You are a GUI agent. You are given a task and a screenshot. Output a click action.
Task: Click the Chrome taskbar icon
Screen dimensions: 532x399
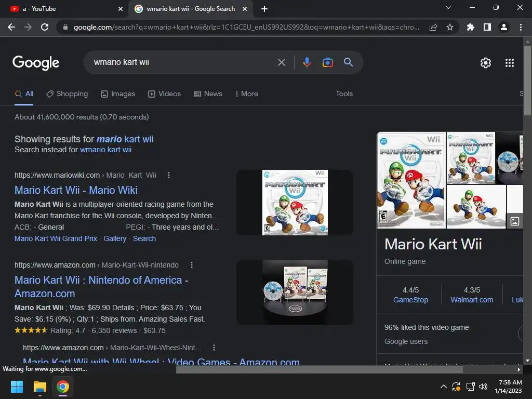pyautogui.click(x=63, y=387)
